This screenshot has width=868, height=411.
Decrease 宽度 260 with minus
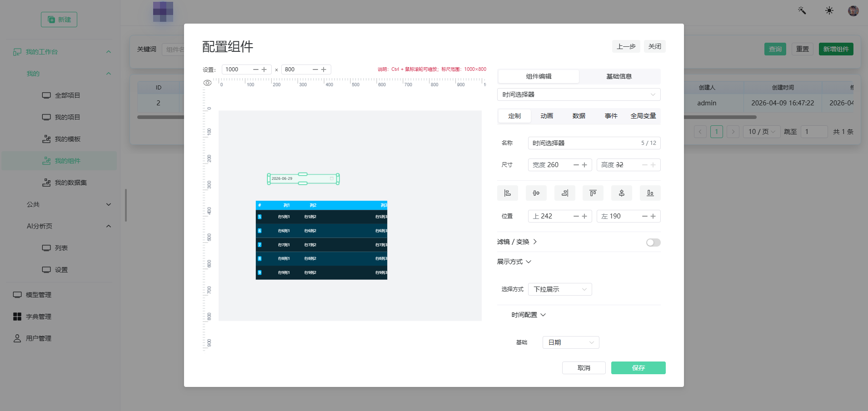point(576,165)
